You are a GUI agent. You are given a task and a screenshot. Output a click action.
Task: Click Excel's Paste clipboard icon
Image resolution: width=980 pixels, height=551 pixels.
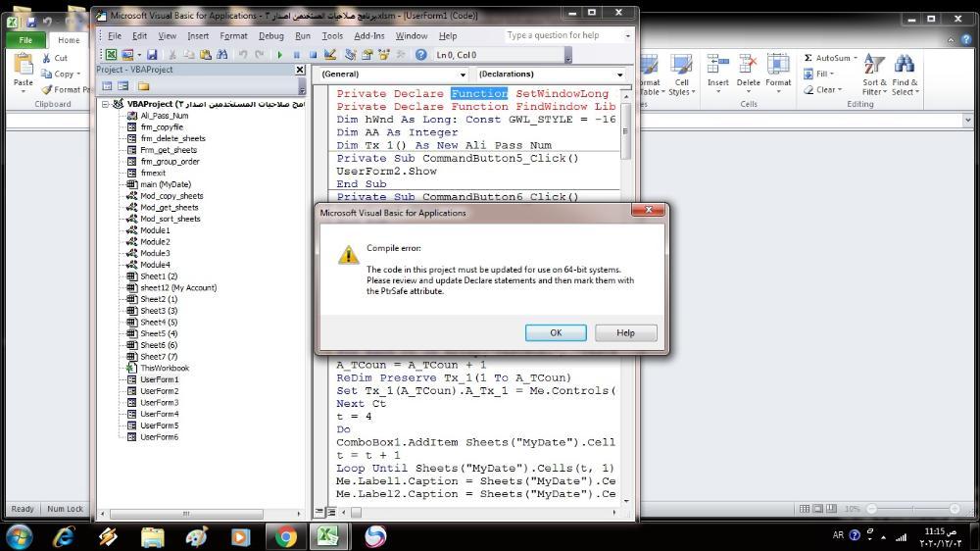(x=24, y=65)
